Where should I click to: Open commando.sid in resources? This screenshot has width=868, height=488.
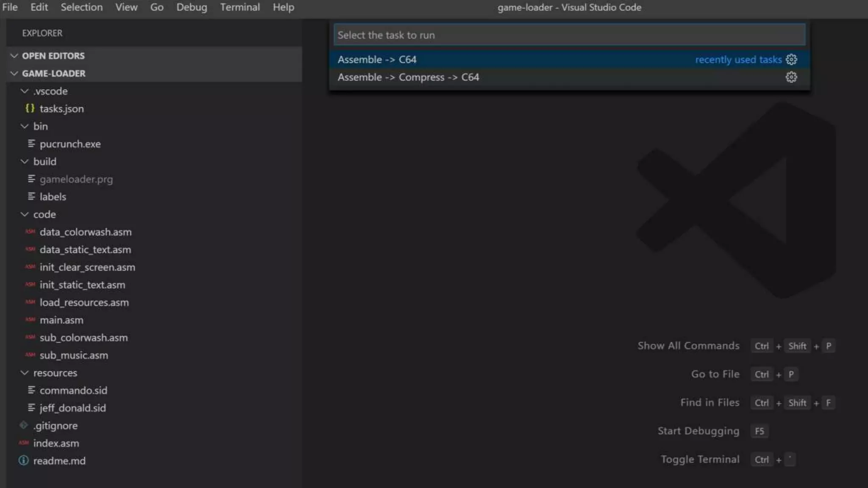point(73,390)
